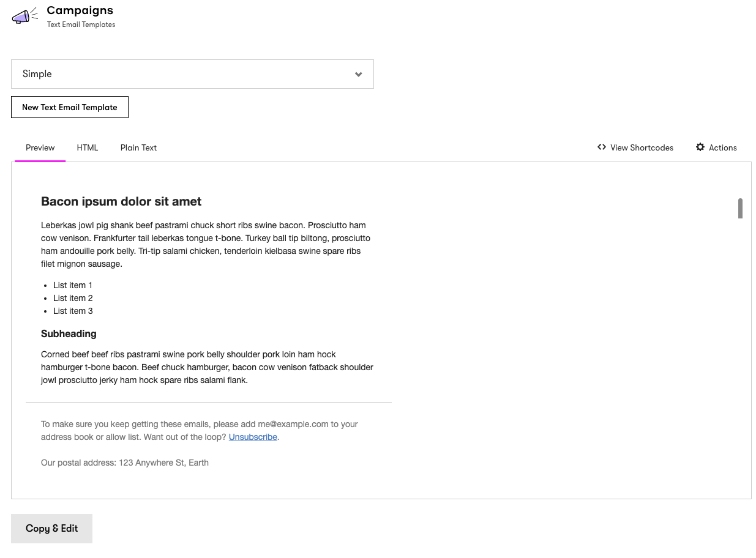Click the postal address line in the preview
Image resolution: width=756 pixels, height=558 pixels.
click(x=124, y=463)
